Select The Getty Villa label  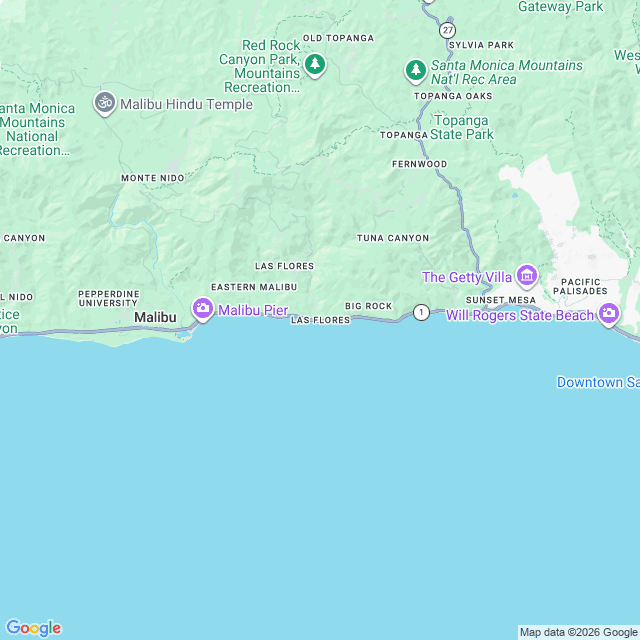click(467, 277)
